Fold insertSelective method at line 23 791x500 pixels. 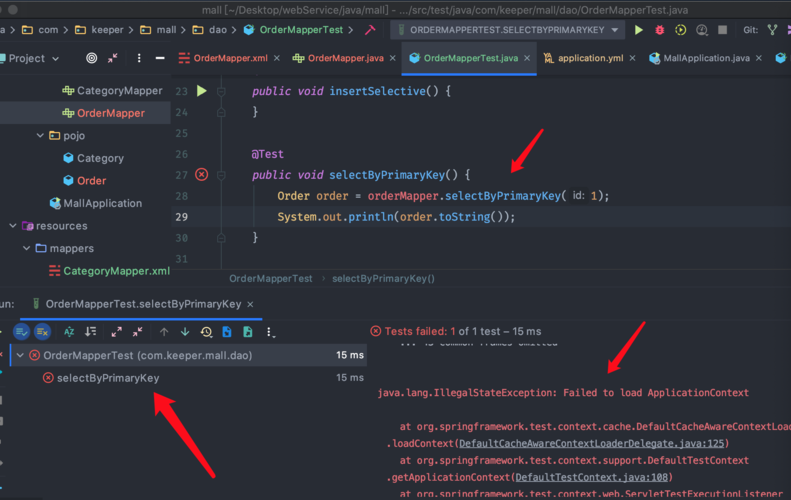click(x=221, y=91)
